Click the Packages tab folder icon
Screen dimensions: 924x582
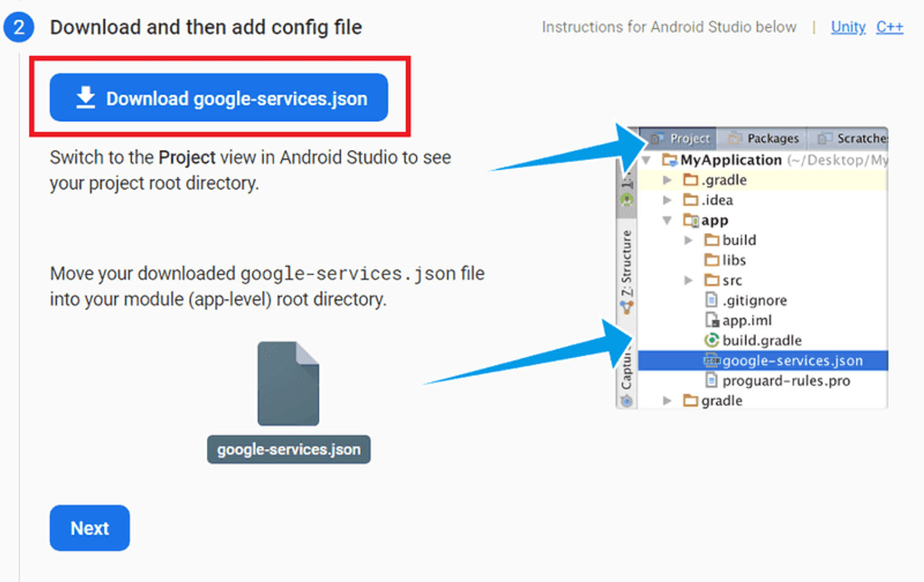tap(735, 139)
